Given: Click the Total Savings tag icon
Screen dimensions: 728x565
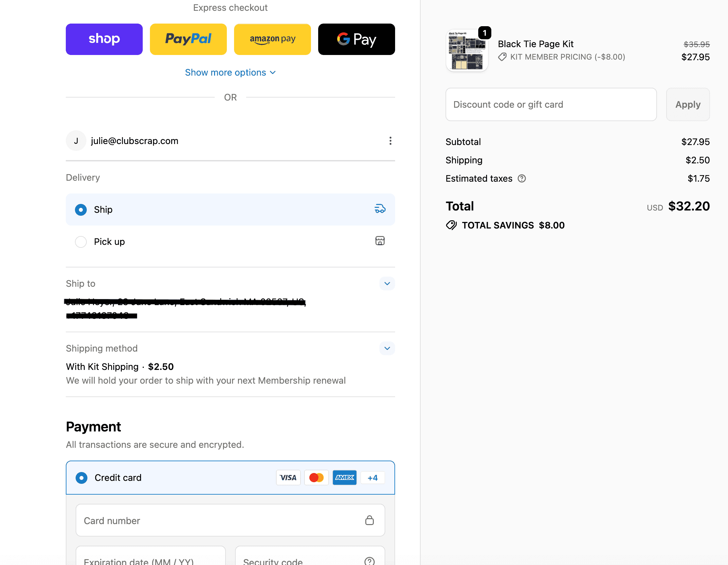Looking at the screenshot, I should (451, 225).
